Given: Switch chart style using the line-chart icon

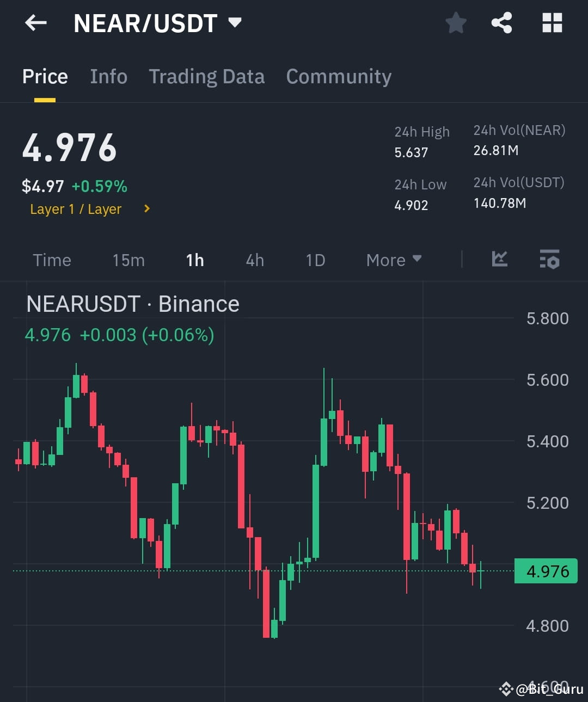Looking at the screenshot, I should 499,260.
